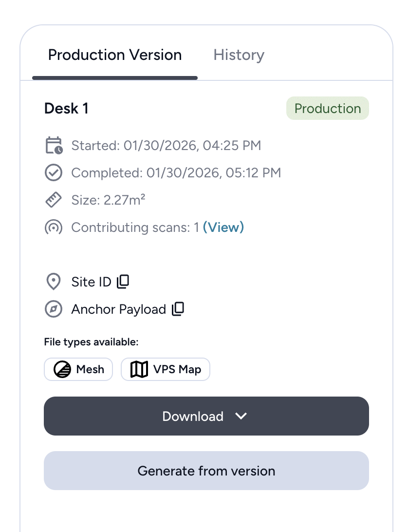Screen dimensions: 408x532
Task: View the contributing scans
Action: pyautogui.click(x=223, y=228)
